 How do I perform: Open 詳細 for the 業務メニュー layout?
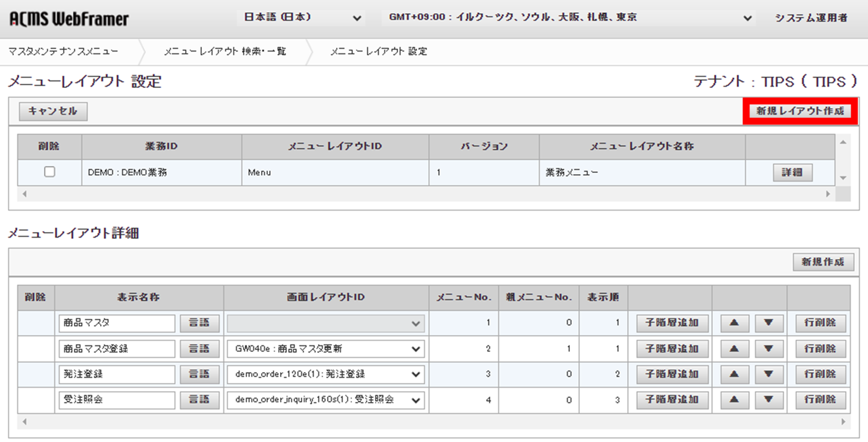click(792, 172)
